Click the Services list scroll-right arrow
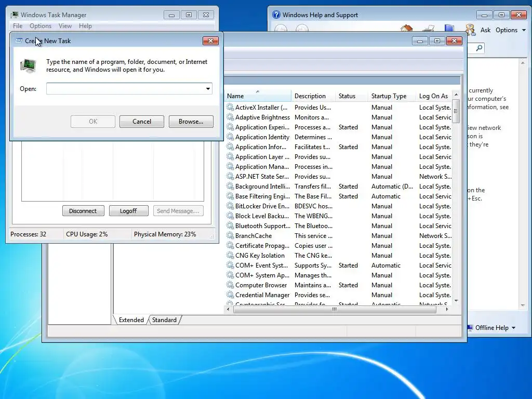532x399 pixels. click(447, 309)
